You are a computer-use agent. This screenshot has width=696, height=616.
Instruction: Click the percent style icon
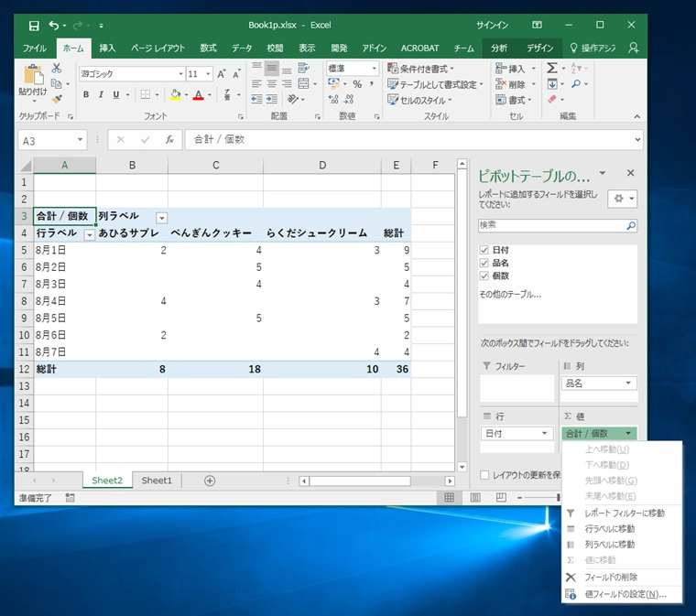(x=357, y=84)
